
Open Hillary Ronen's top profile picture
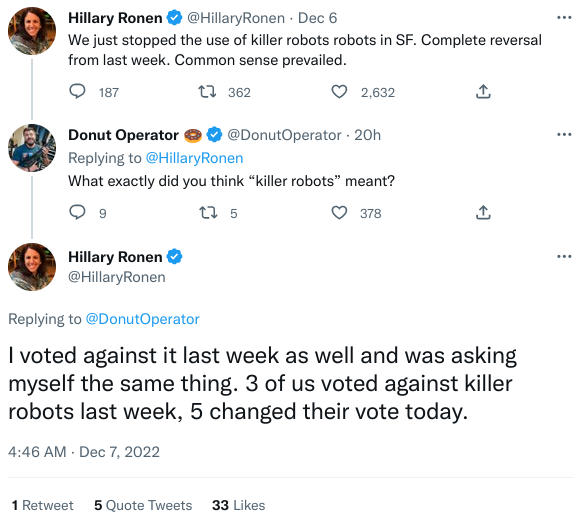coord(32,31)
